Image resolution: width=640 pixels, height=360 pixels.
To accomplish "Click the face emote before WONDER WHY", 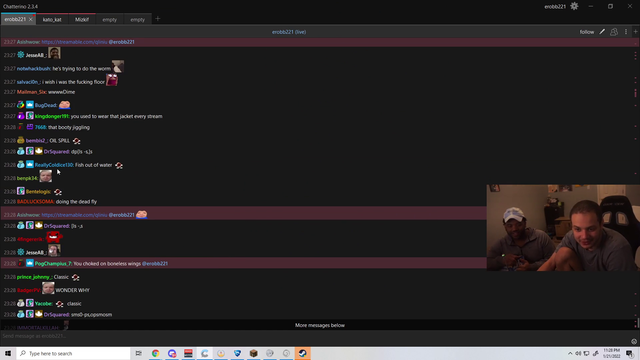I will click(x=48, y=288).
